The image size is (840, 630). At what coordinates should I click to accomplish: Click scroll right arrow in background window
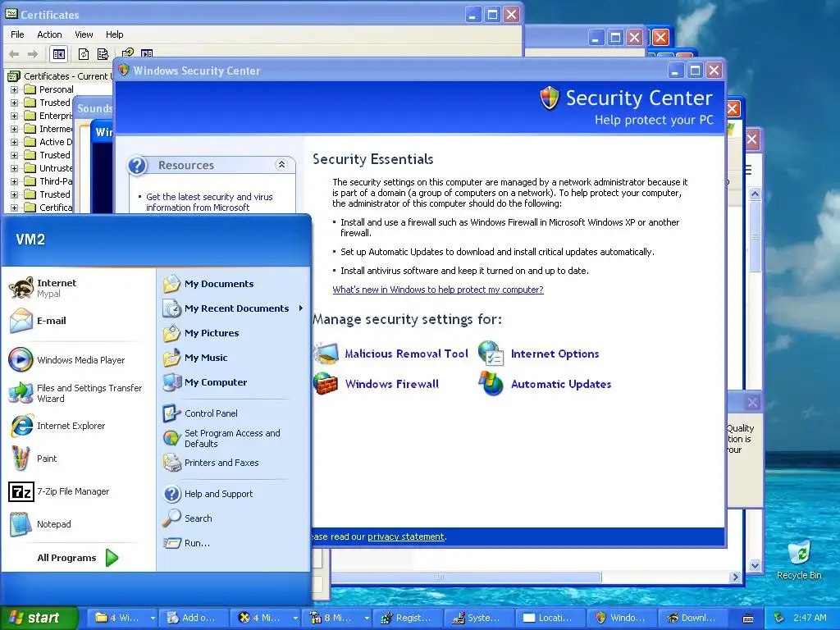(735, 577)
